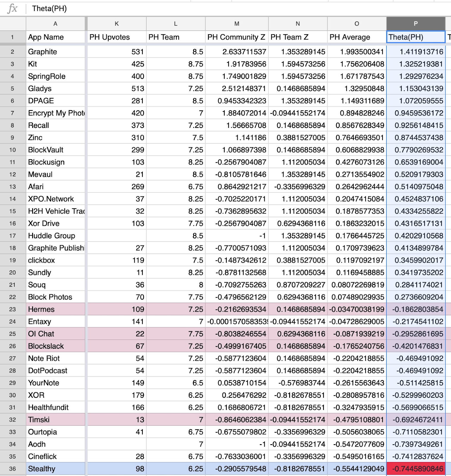This screenshot has width=451, height=476.
Task: Select column N header
Action: pos(298,24)
